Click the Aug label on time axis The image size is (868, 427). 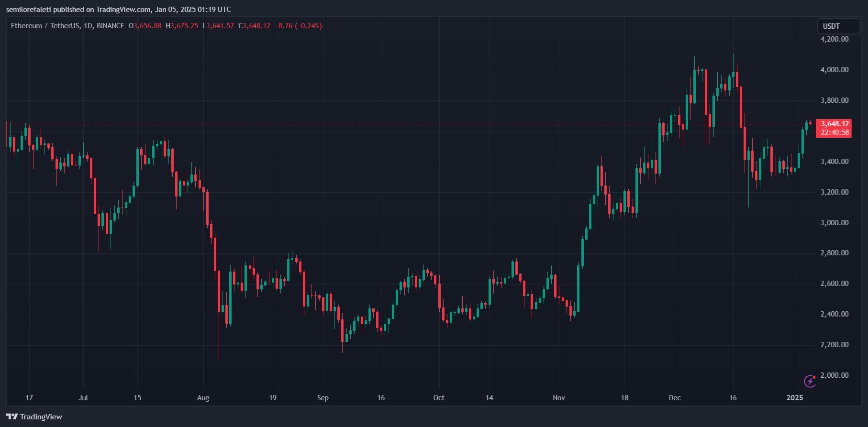click(x=203, y=398)
